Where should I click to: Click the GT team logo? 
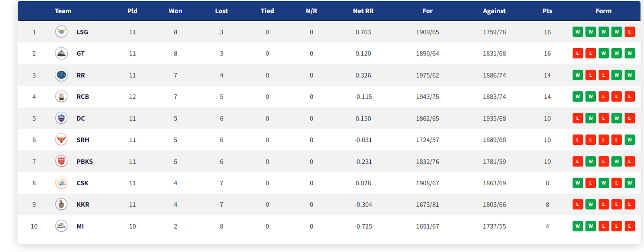61,53
